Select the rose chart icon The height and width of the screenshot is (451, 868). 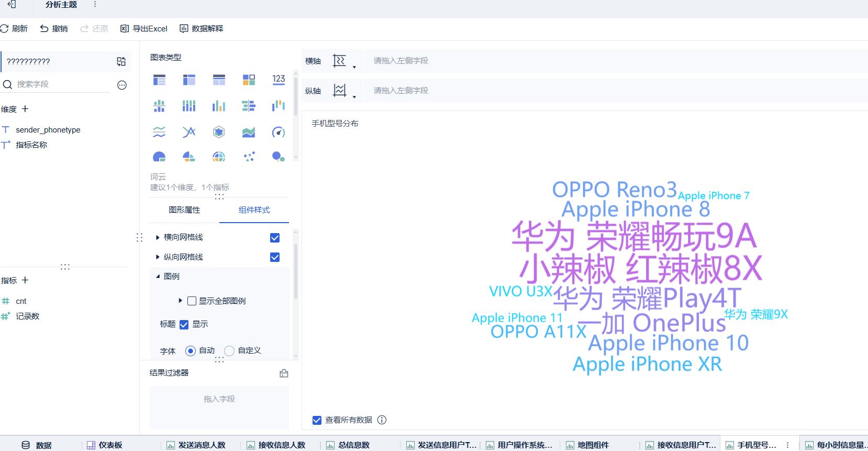189,157
